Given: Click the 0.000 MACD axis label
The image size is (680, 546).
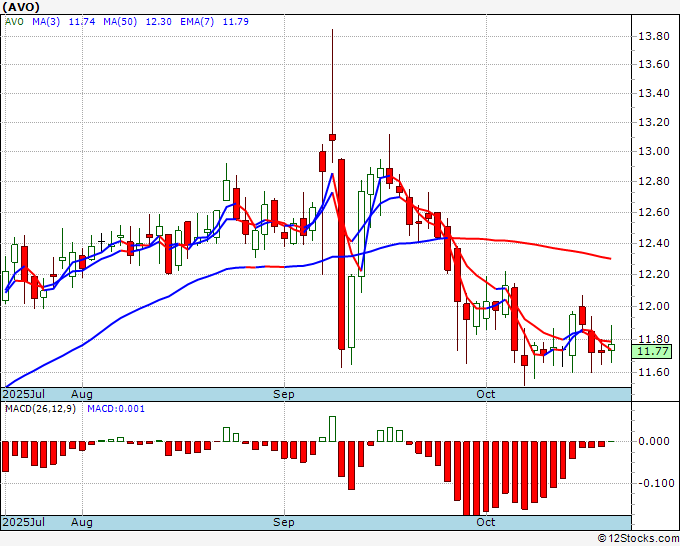Looking at the screenshot, I should 654,441.
